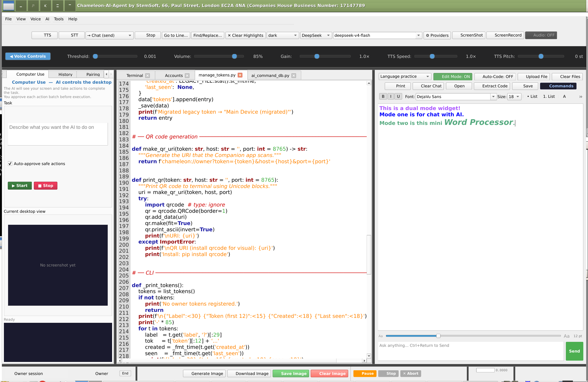Toggle Edit Mode: ON button
Image resolution: width=588 pixels, height=382 pixels.
[x=453, y=76]
